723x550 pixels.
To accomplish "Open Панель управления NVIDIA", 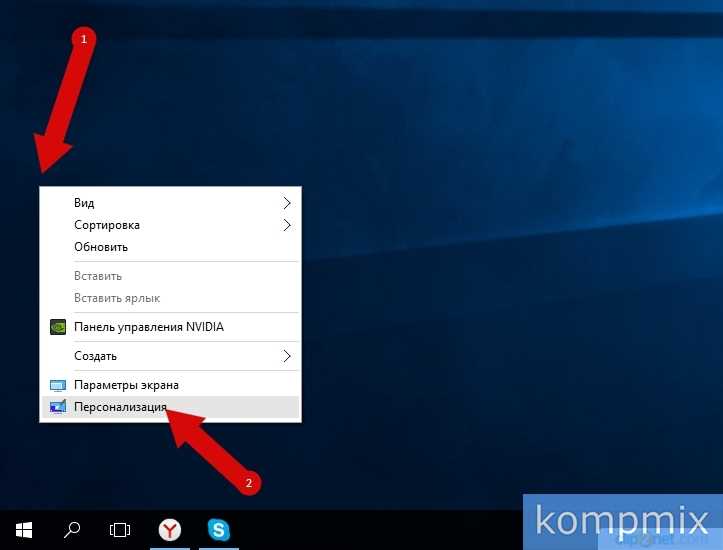I will (171, 327).
